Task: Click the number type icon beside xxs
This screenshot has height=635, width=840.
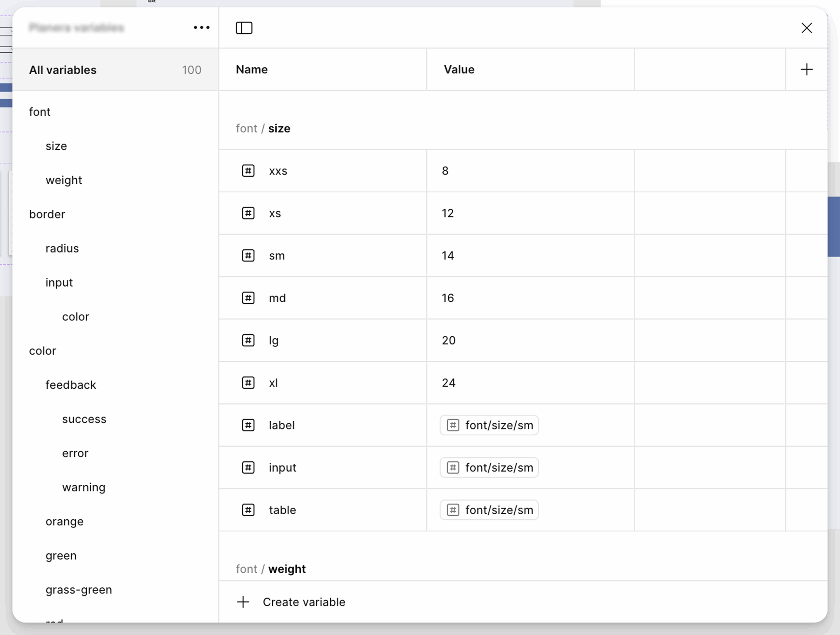Action: pos(248,171)
